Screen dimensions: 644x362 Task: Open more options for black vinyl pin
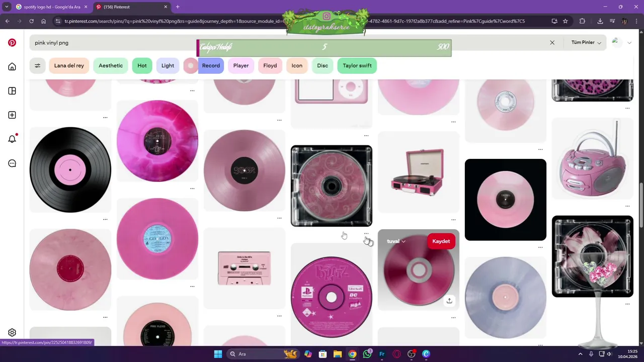105,219
